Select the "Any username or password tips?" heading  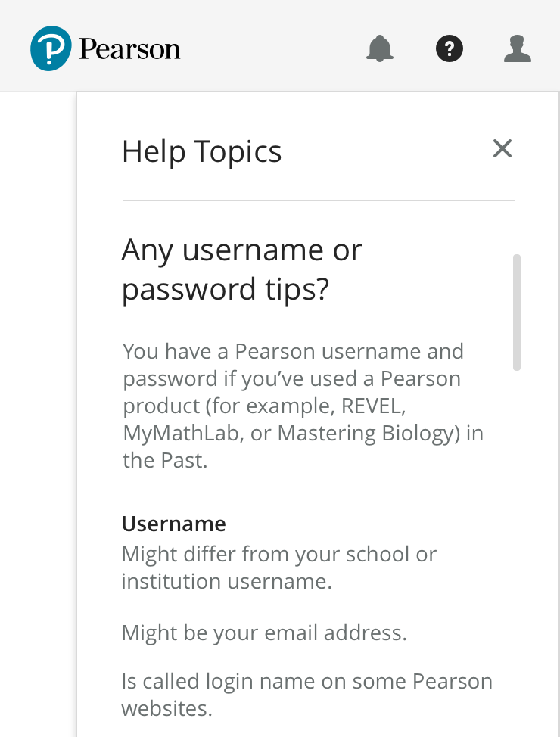pos(242,269)
